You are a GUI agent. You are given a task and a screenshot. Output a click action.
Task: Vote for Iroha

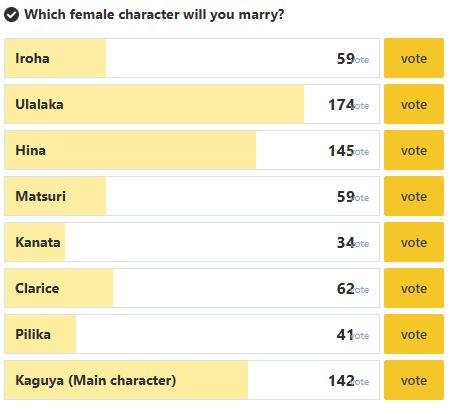tap(414, 58)
